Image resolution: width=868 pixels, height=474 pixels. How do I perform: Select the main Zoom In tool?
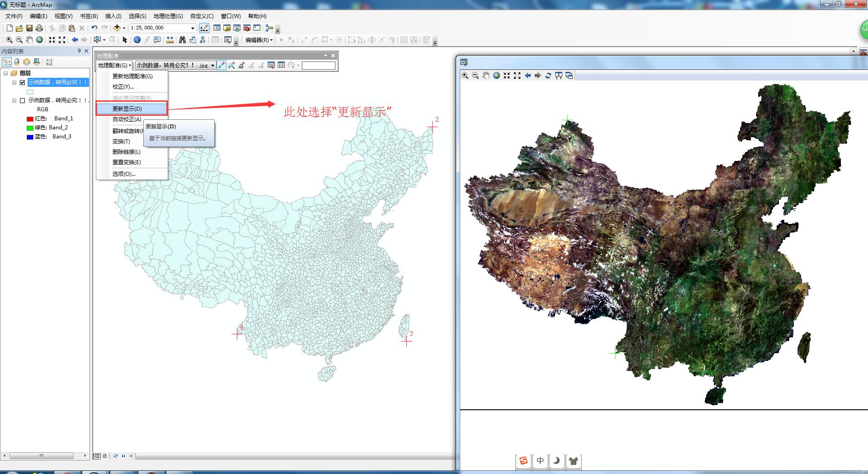click(9, 40)
